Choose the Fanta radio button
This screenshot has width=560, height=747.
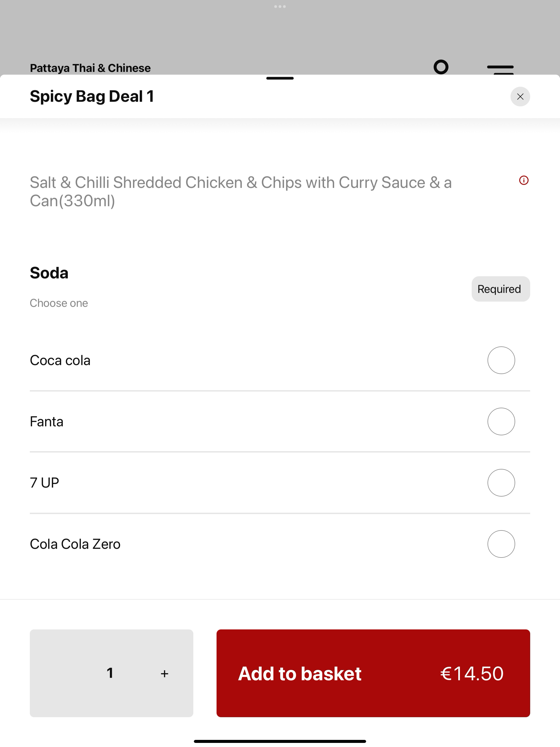click(x=501, y=421)
